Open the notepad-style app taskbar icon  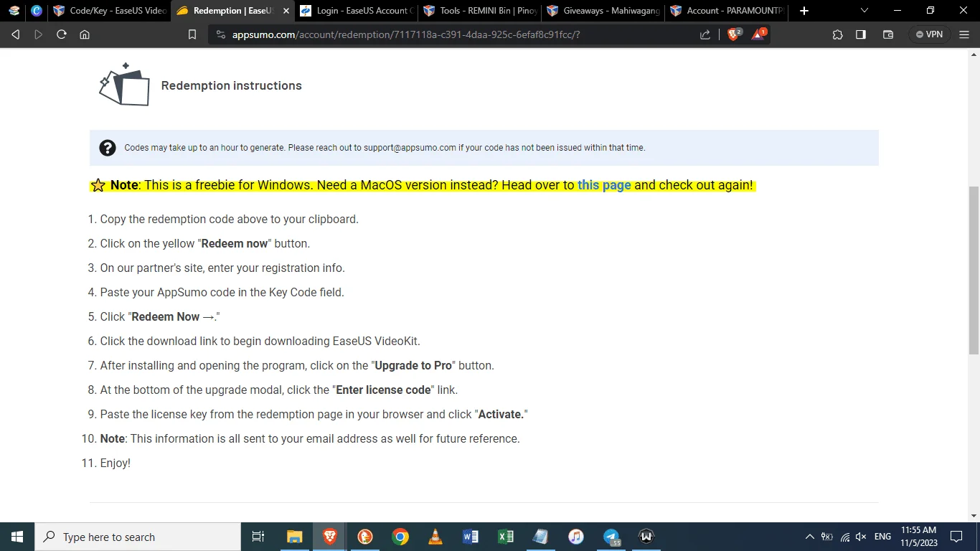pos(541,537)
